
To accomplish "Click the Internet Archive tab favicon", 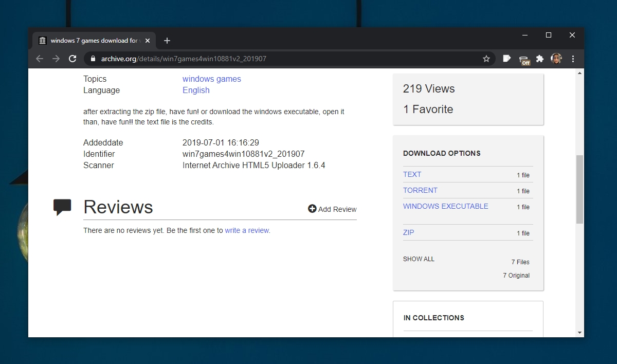I will click(43, 41).
